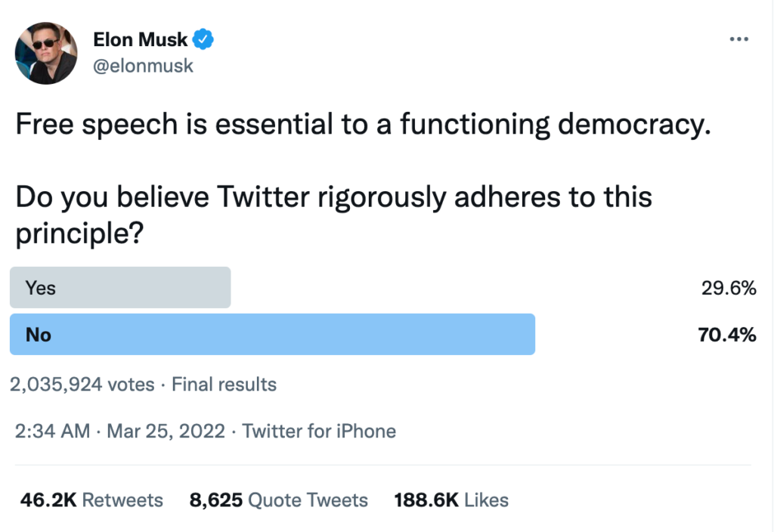This screenshot has width=774, height=532.
Task: Click Elon Musk's profile avatar photo
Action: coord(46,53)
